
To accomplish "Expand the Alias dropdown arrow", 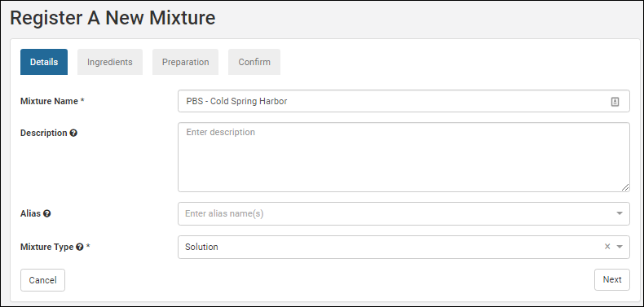I will pyautogui.click(x=620, y=213).
